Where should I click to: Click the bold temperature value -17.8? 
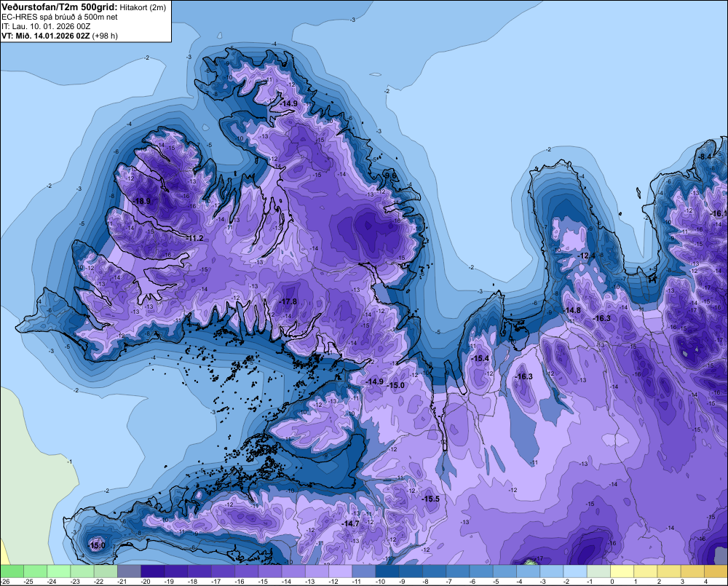pyautogui.click(x=288, y=302)
